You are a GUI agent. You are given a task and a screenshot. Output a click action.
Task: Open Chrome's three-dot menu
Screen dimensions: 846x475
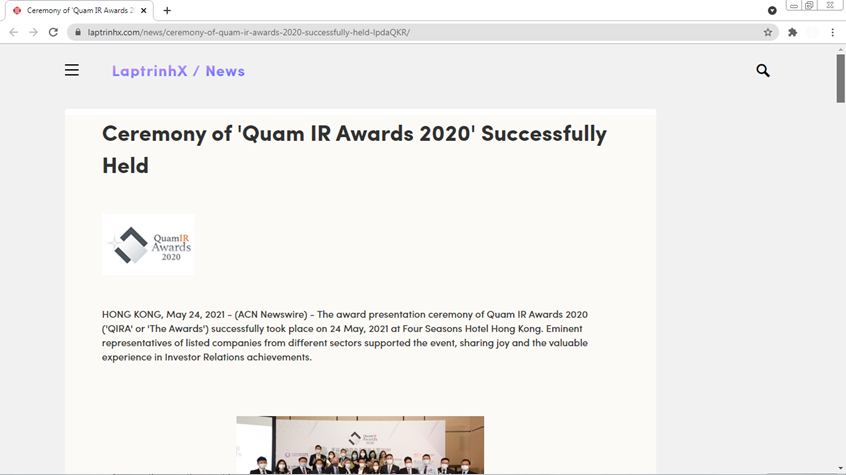point(833,32)
